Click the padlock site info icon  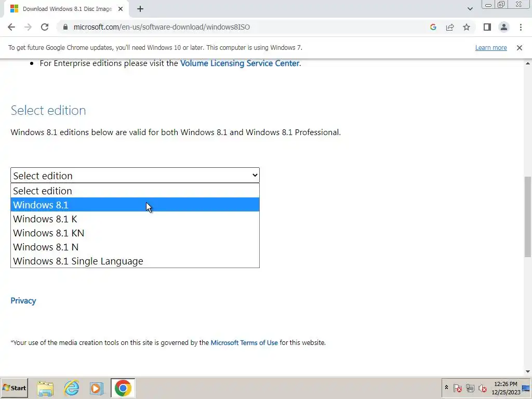(65, 27)
